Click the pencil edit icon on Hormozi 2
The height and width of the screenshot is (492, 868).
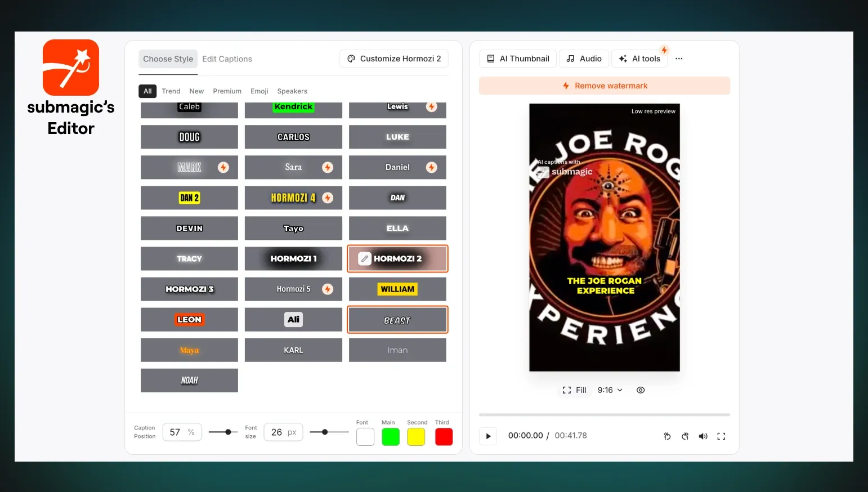(365, 259)
